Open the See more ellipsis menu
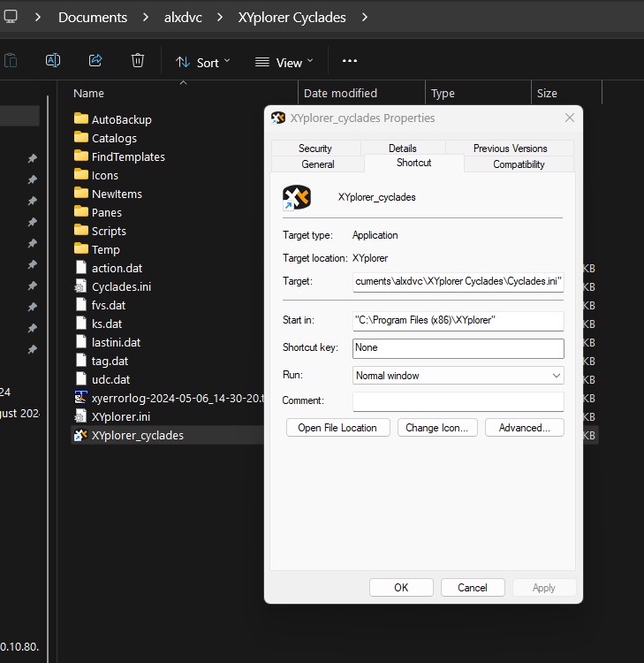 pyautogui.click(x=350, y=61)
